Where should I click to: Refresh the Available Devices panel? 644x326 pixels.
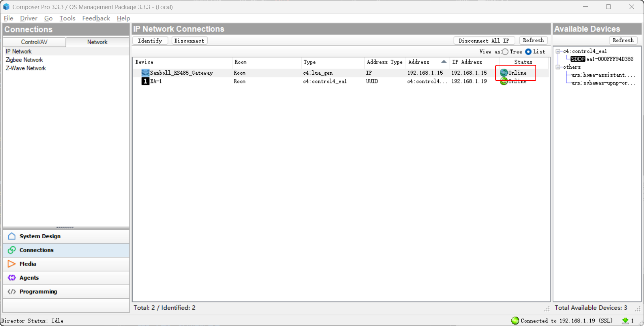(623, 40)
